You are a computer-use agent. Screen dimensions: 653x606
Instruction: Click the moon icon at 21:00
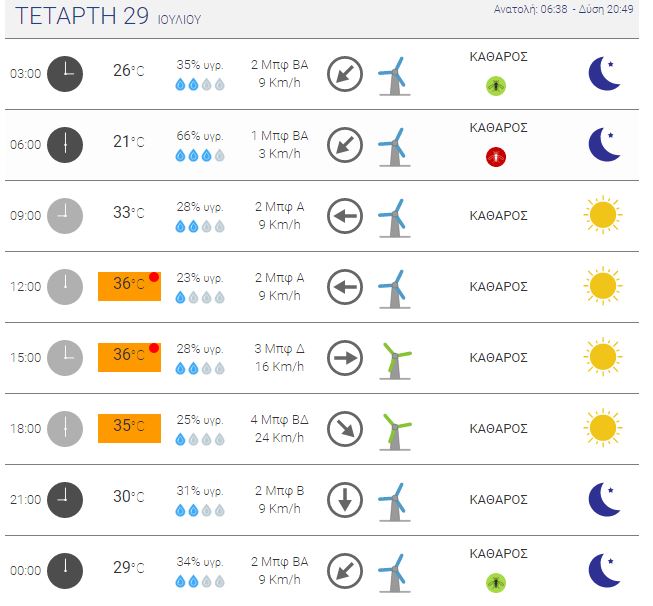[604, 499]
